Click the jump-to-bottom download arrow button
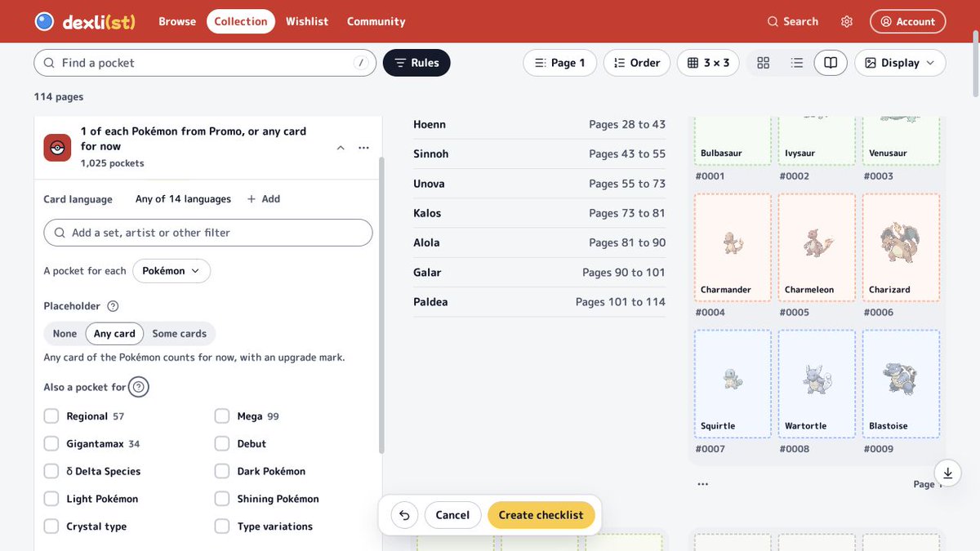This screenshot has height=551, width=980. 947,473
